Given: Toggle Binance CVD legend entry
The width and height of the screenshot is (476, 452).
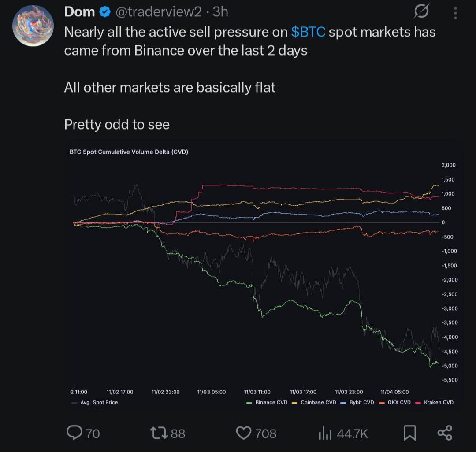Looking at the screenshot, I should (267, 403).
